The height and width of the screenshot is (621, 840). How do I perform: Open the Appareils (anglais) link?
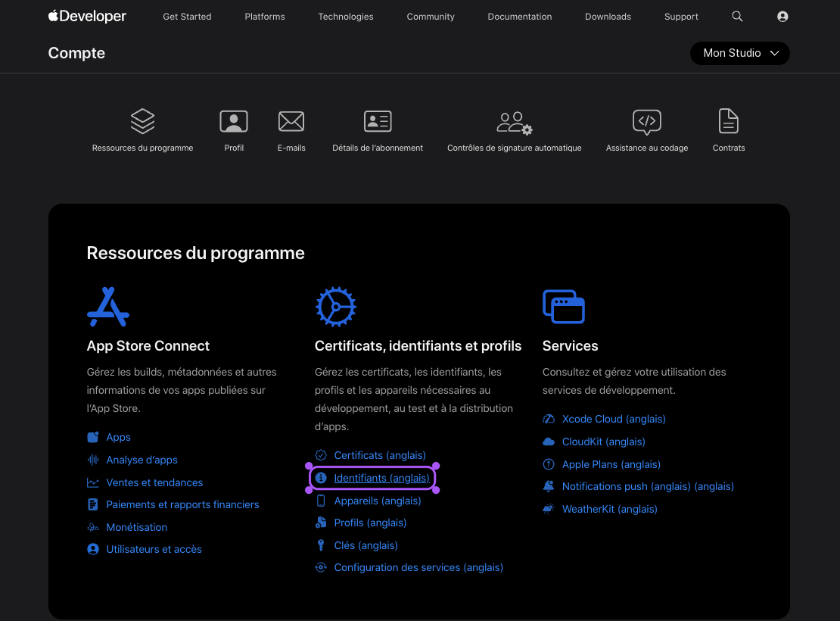[x=378, y=501]
